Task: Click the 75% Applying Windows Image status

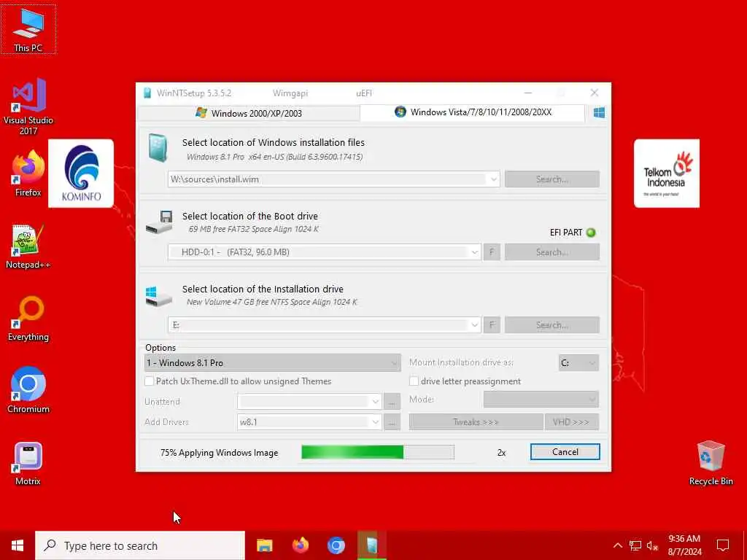Action: coord(219,453)
